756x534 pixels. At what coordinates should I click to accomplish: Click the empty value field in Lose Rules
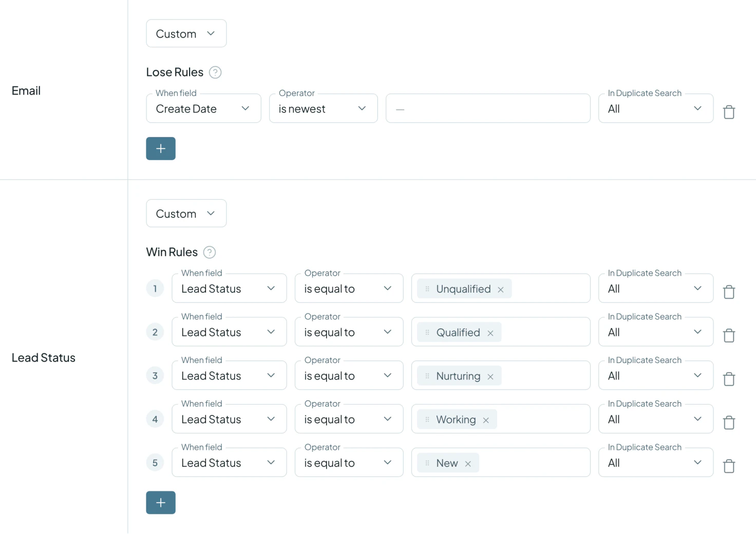(488, 108)
